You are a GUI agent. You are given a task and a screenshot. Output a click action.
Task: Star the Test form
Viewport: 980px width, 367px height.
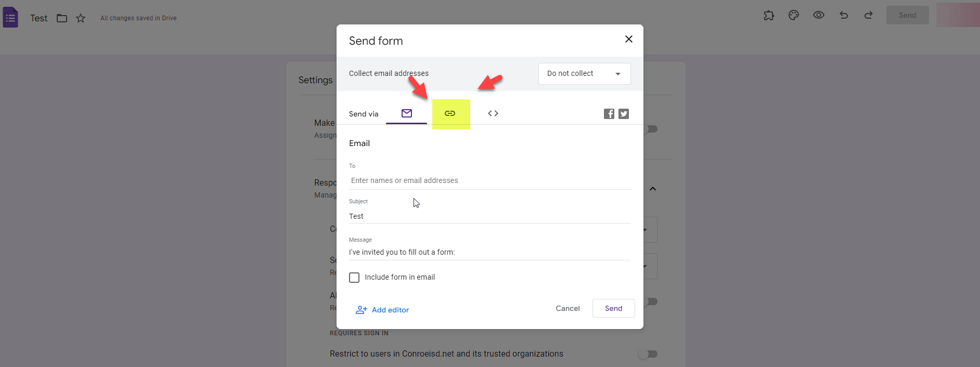81,18
